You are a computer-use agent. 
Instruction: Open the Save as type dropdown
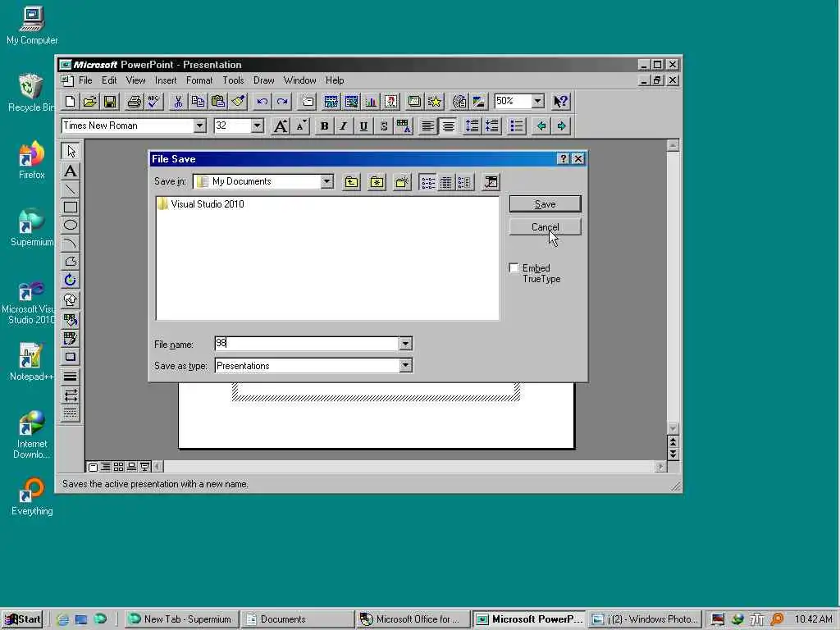405,365
